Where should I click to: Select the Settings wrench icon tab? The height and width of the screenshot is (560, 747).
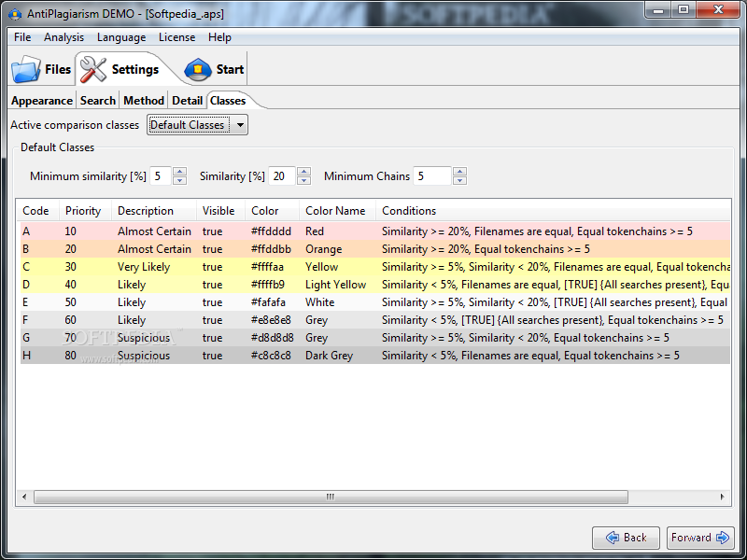(x=120, y=69)
